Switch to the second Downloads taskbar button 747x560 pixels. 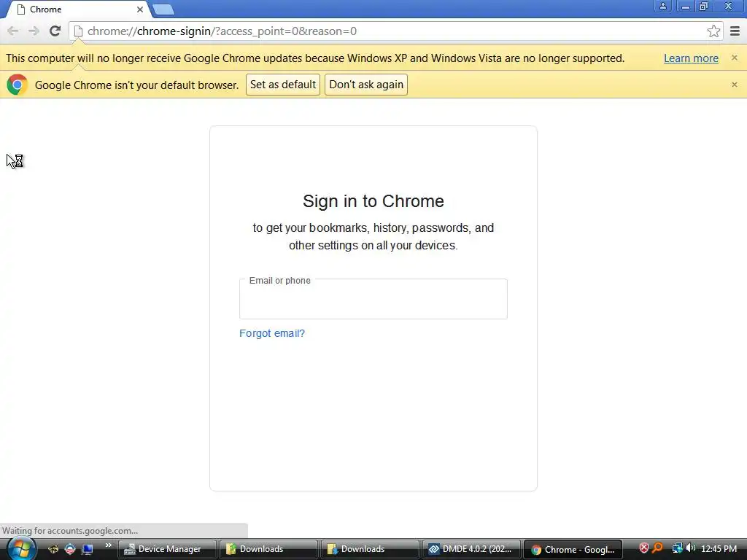pyautogui.click(x=370, y=549)
